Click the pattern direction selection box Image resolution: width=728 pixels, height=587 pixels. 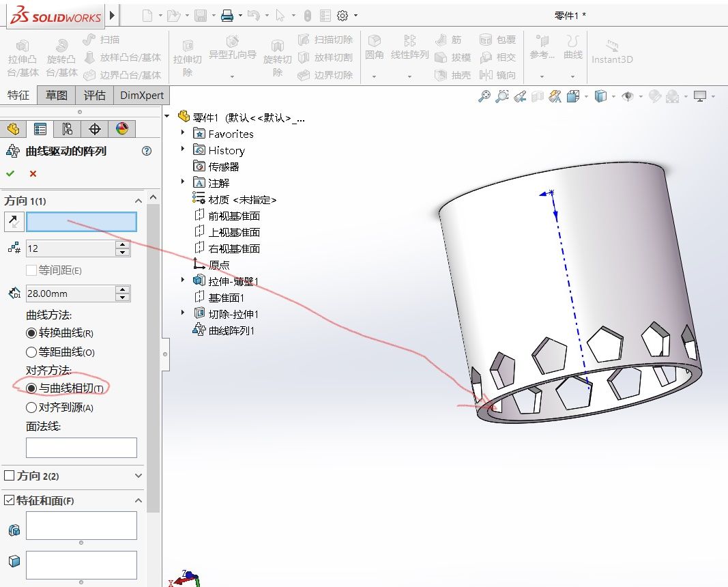coord(82,222)
